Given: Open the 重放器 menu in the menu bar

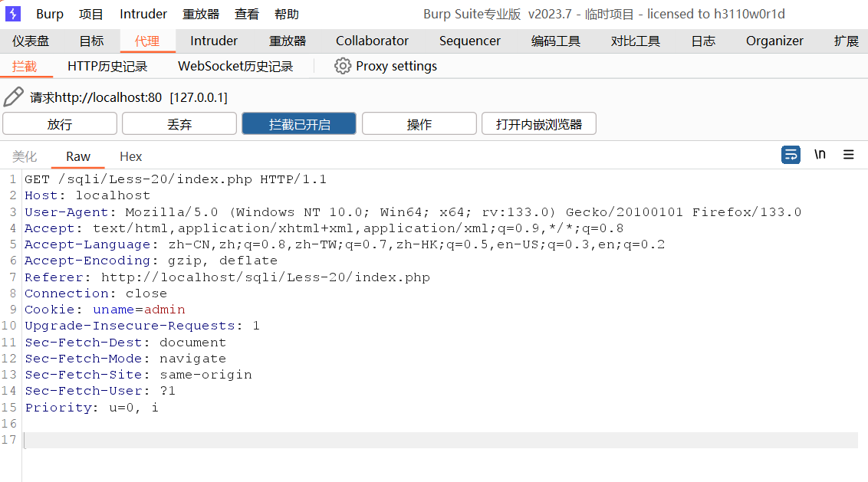Looking at the screenshot, I should click(201, 14).
